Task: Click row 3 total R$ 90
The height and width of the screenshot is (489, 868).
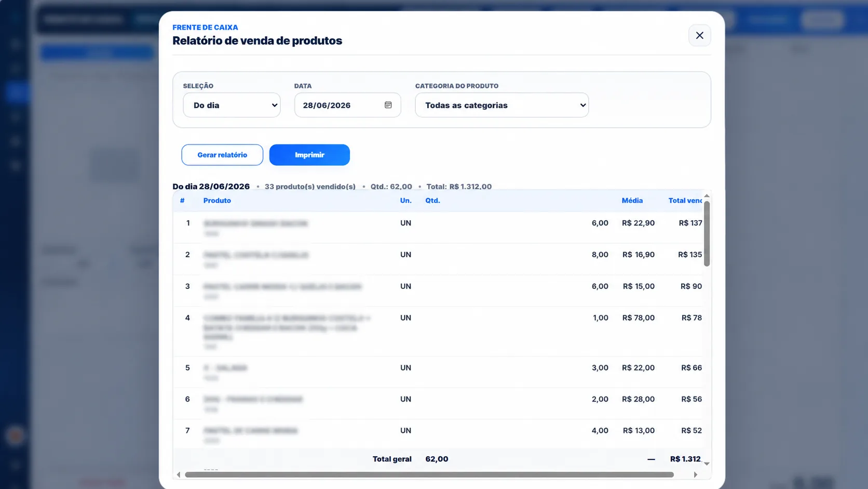Action: pos(691,286)
